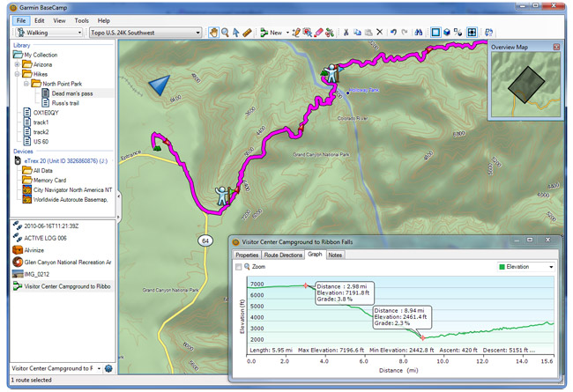Click the filter gear icon
This screenshot has height=392, width=573.
(108, 368)
